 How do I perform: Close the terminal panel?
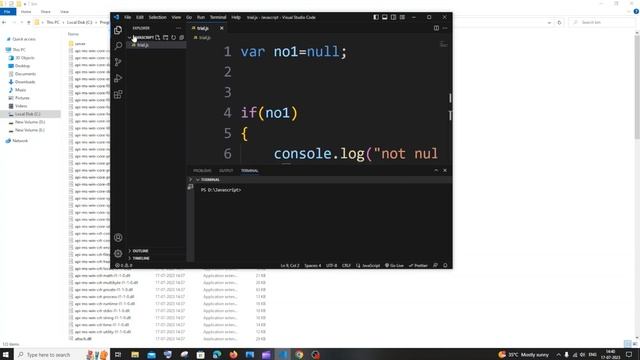point(445,170)
